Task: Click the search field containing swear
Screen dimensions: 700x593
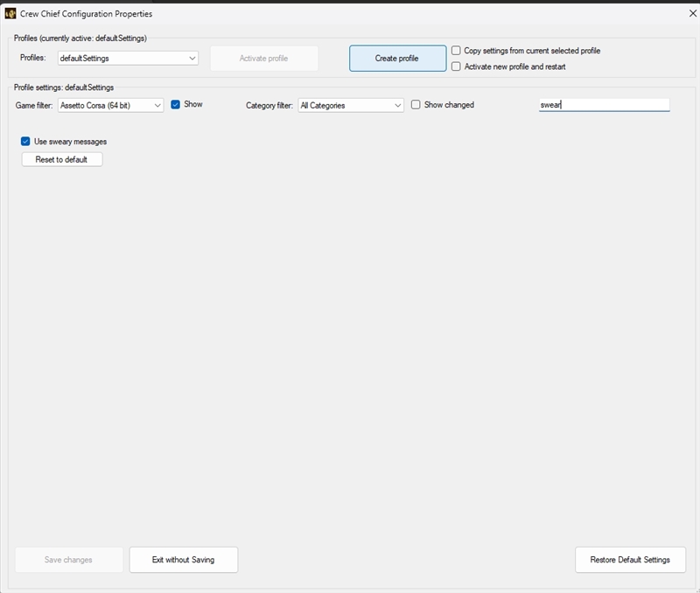Action: (x=605, y=105)
